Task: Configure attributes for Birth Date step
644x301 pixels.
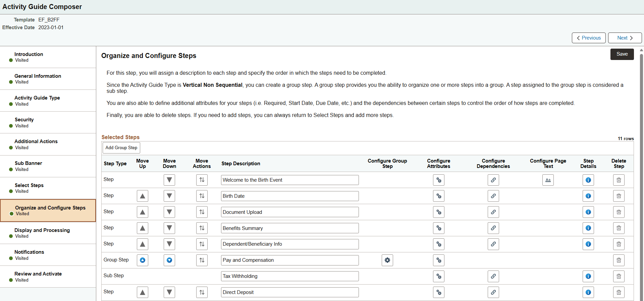Action: [x=439, y=196]
